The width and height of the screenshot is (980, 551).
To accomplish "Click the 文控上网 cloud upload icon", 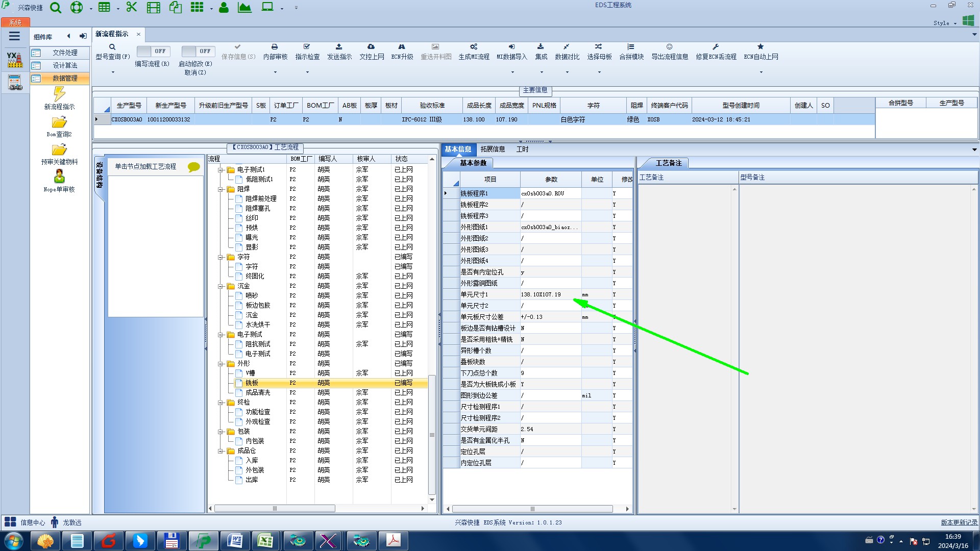I will click(x=371, y=47).
